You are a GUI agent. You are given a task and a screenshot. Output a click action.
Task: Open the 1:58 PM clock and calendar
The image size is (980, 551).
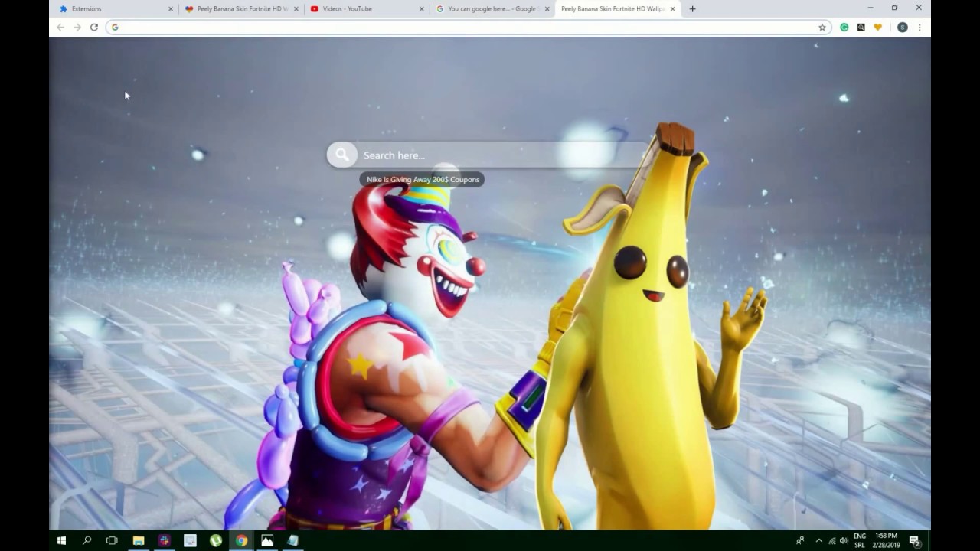[x=887, y=540]
